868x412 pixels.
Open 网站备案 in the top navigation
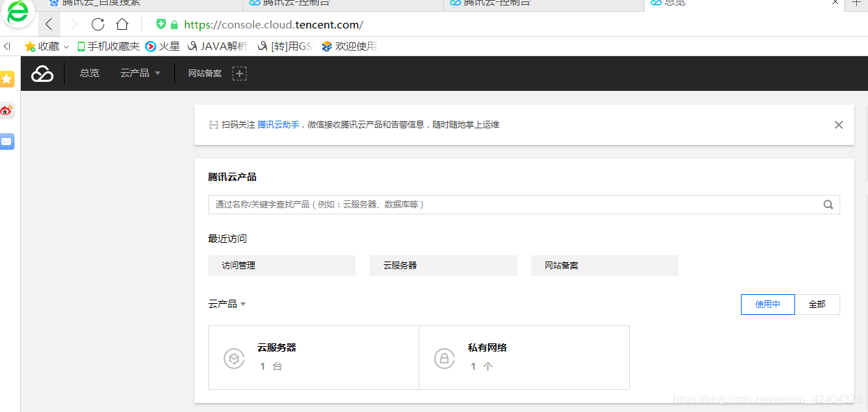tap(205, 73)
